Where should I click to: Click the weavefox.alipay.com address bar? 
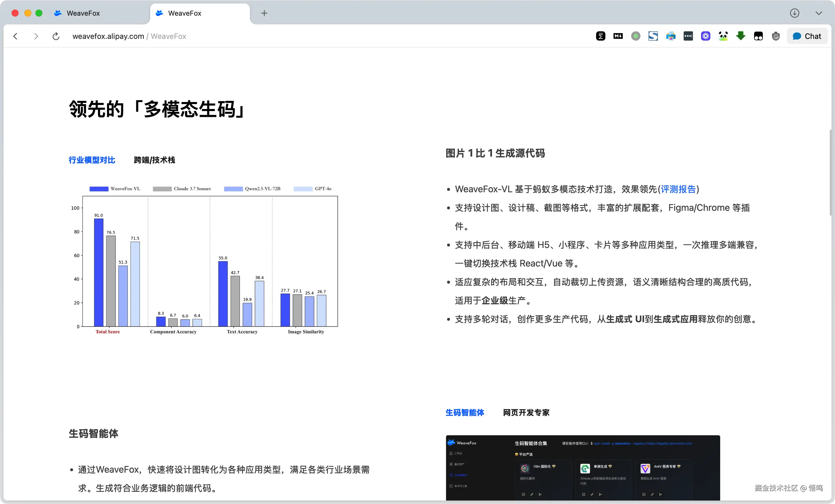point(108,36)
